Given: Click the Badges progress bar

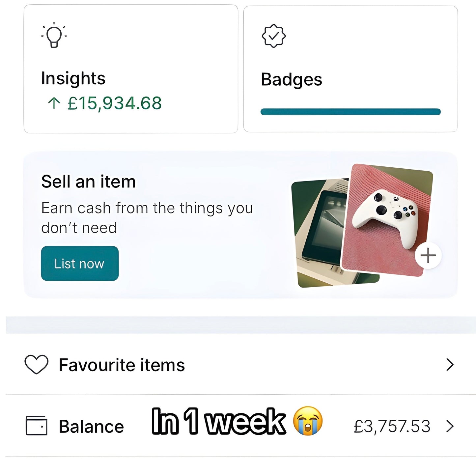Looking at the screenshot, I should point(350,112).
